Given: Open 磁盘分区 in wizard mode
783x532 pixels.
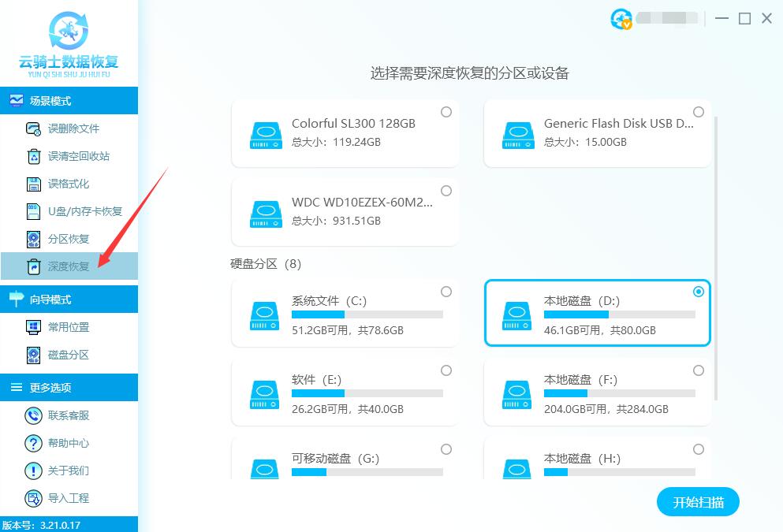Looking at the screenshot, I should (x=69, y=355).
